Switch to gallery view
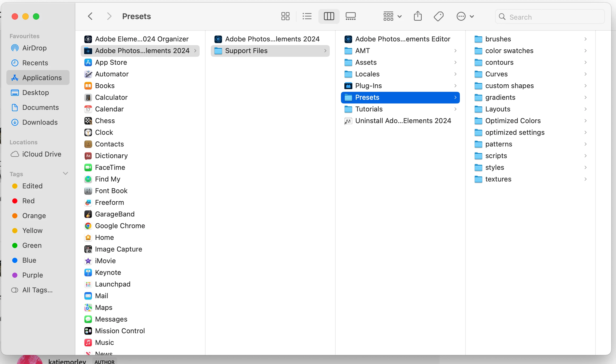 click(x=350, y=16)
